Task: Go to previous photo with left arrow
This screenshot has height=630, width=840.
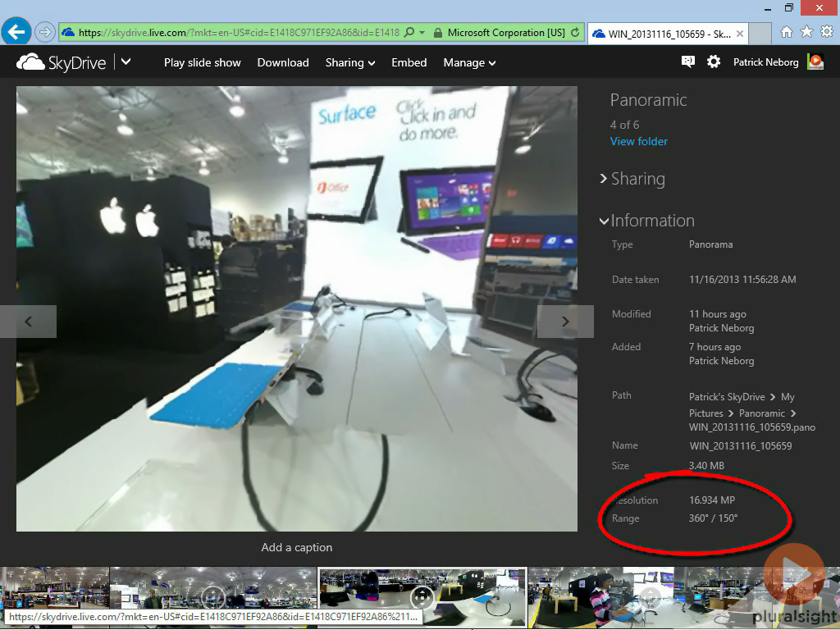Action: click(x=29, y=322)
